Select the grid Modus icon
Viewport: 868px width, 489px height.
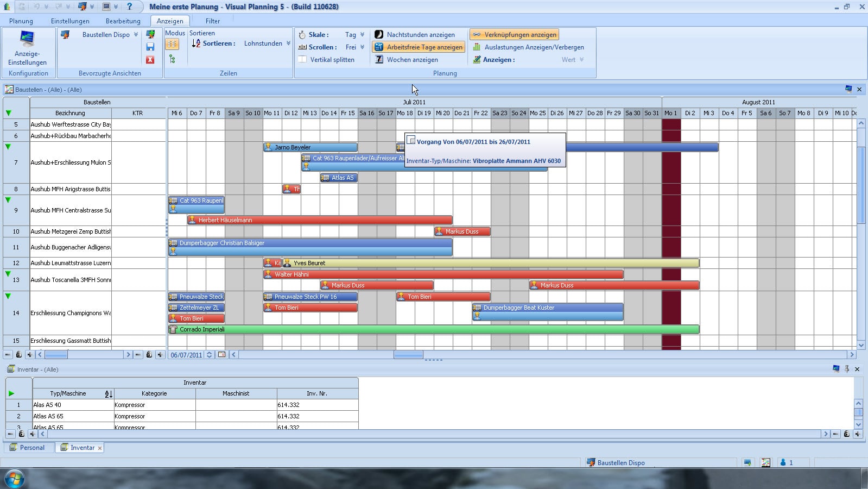[172, 44]
